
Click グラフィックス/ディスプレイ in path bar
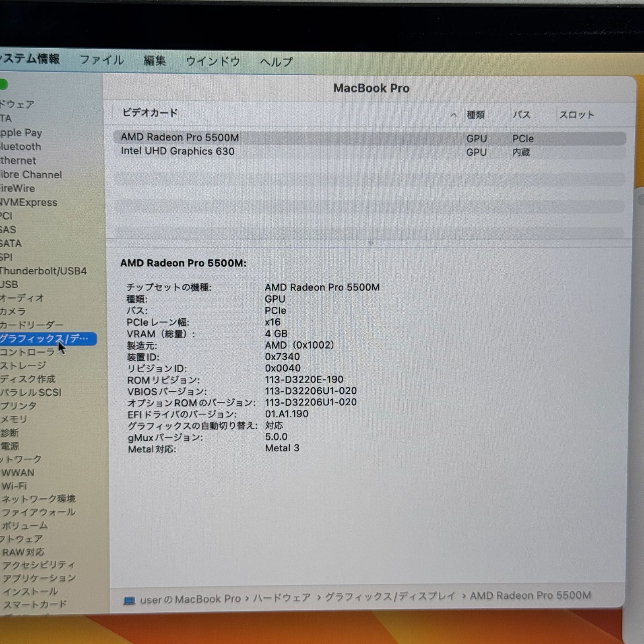(x=390, y=597)
